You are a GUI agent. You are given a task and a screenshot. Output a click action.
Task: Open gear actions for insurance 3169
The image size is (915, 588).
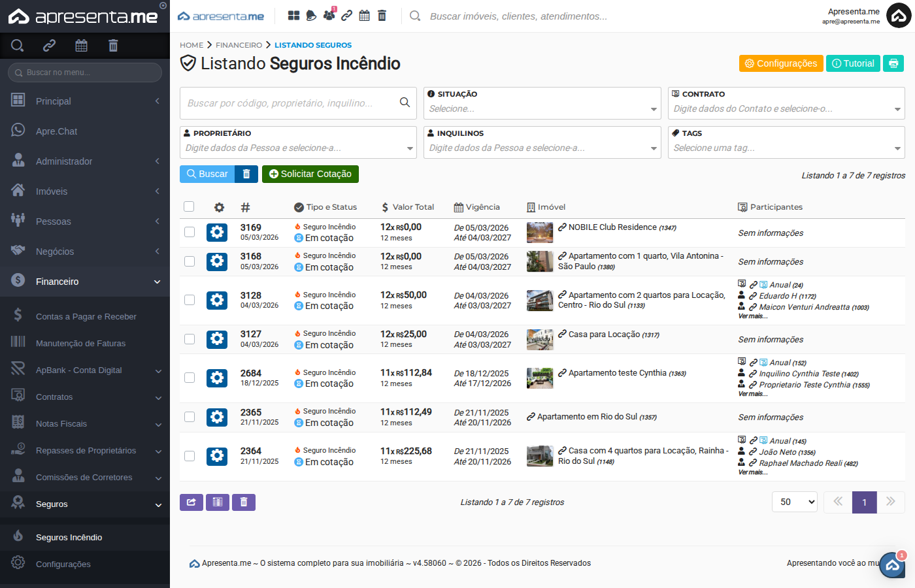coord(217,233)
